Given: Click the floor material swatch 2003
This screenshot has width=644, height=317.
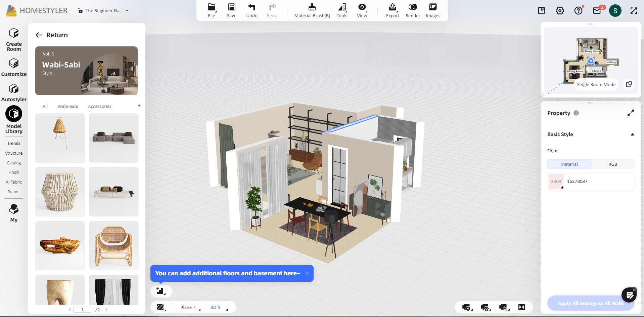Looking at the screenshot, I should pos(556,181).
